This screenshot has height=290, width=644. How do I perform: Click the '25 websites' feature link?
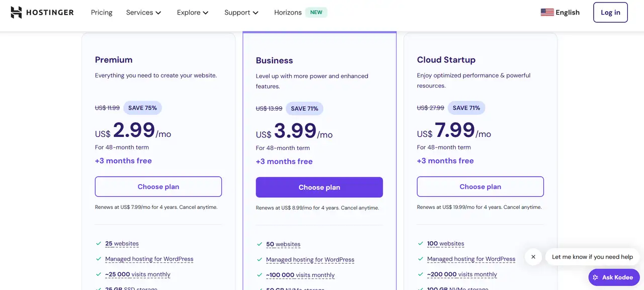coord(122,244)
